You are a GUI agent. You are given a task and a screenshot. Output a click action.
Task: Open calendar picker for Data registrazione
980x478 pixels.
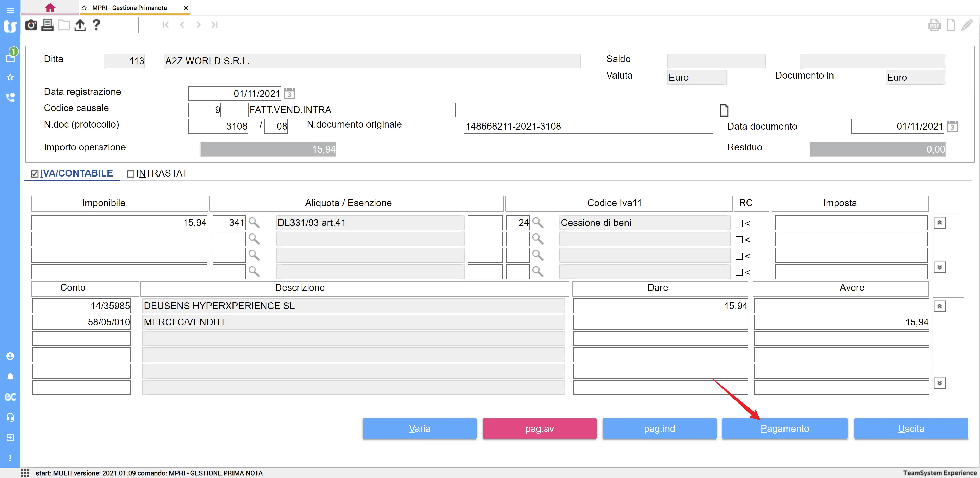point(289,94)
